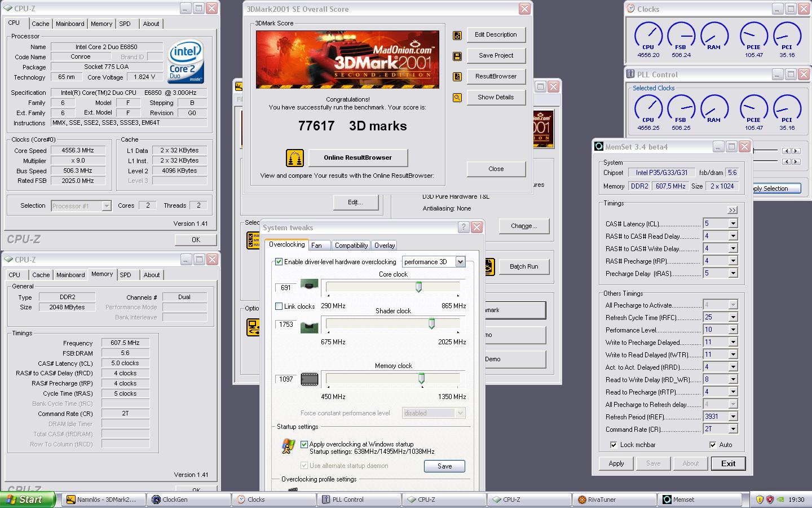Click the memory clock value field 1097

click(286, 379)
